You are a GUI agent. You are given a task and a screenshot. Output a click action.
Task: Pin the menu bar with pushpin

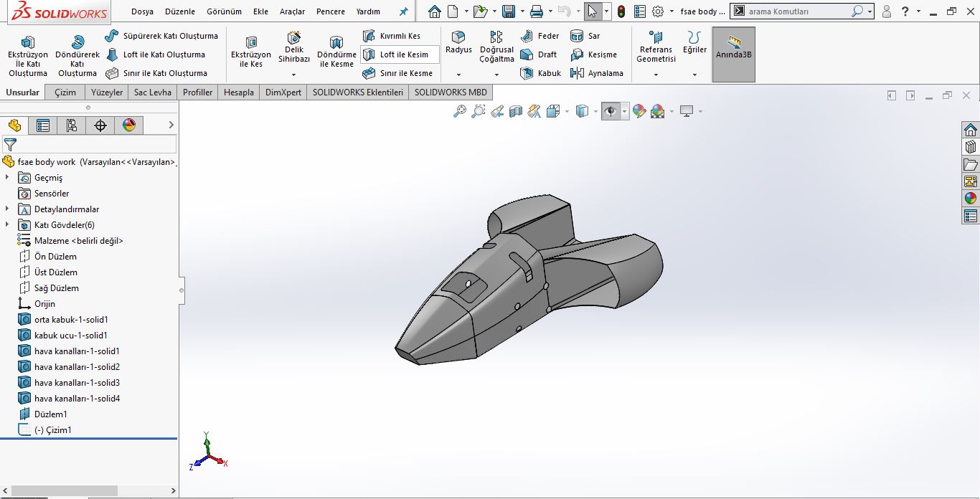point(403,11)
